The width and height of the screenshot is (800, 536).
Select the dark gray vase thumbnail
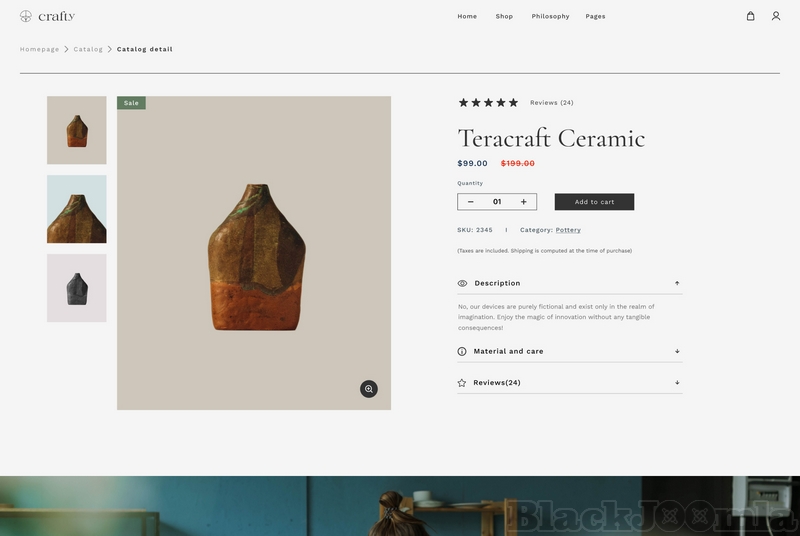[x=77, y=288]
